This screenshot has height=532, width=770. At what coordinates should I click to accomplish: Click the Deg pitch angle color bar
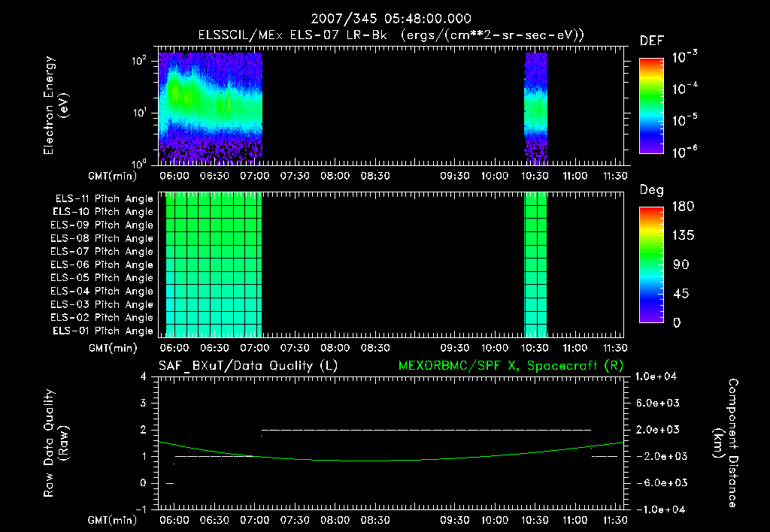[651, 265]
